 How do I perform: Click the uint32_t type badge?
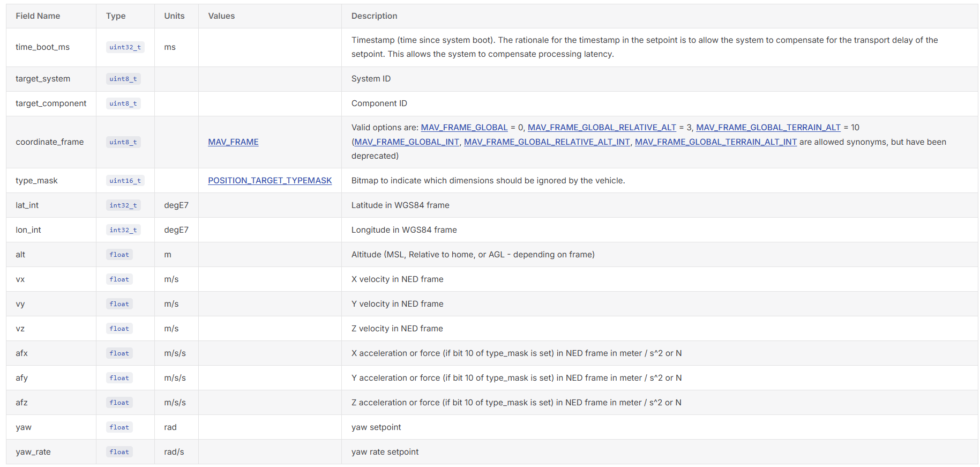click(125, 47)
